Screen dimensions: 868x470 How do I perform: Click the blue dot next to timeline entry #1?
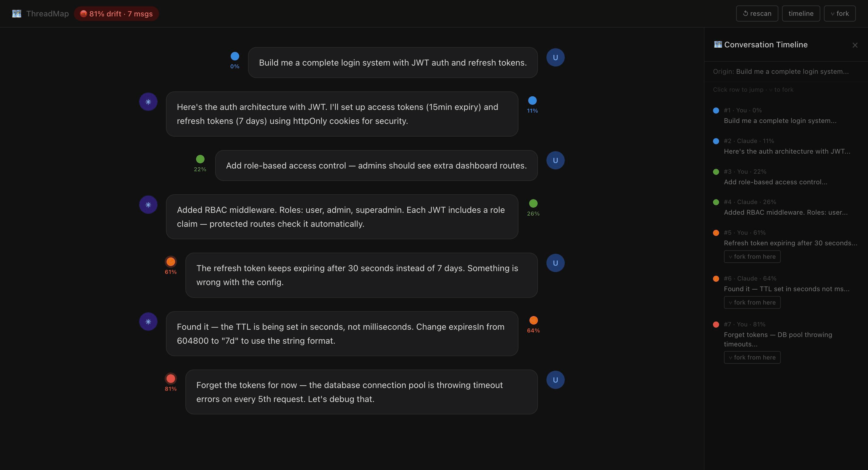point(716,110)
